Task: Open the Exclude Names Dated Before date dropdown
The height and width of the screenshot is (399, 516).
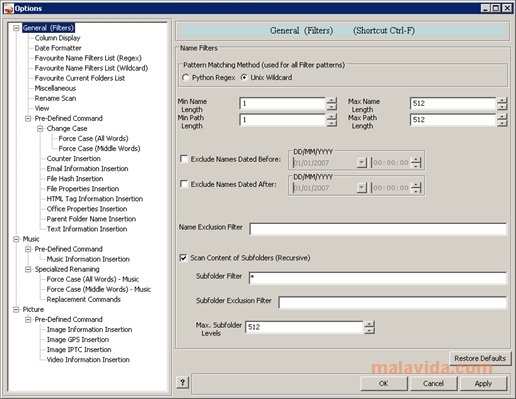Action: (361, 163)
